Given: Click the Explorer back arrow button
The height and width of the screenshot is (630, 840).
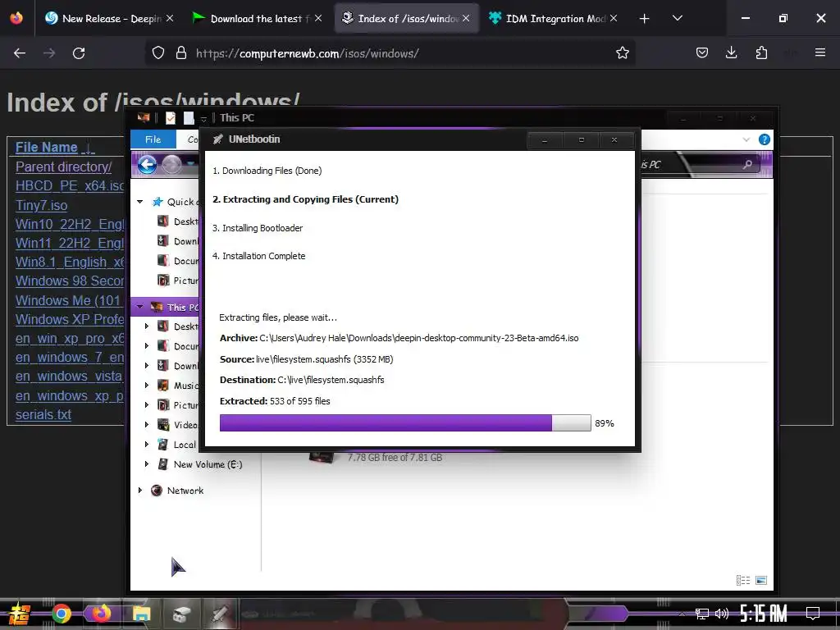Looking at the screenshot, I should (x=148, y=164).
